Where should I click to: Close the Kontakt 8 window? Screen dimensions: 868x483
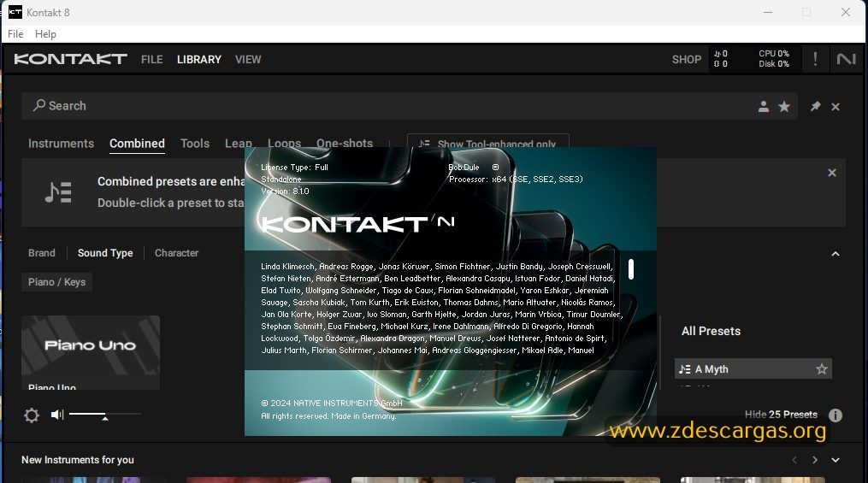coord(845,12)
